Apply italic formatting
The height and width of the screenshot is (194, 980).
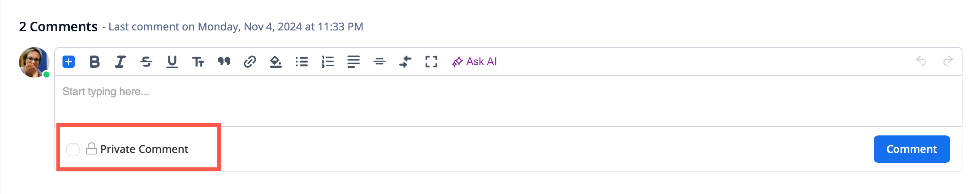click(x=120, y=62)
